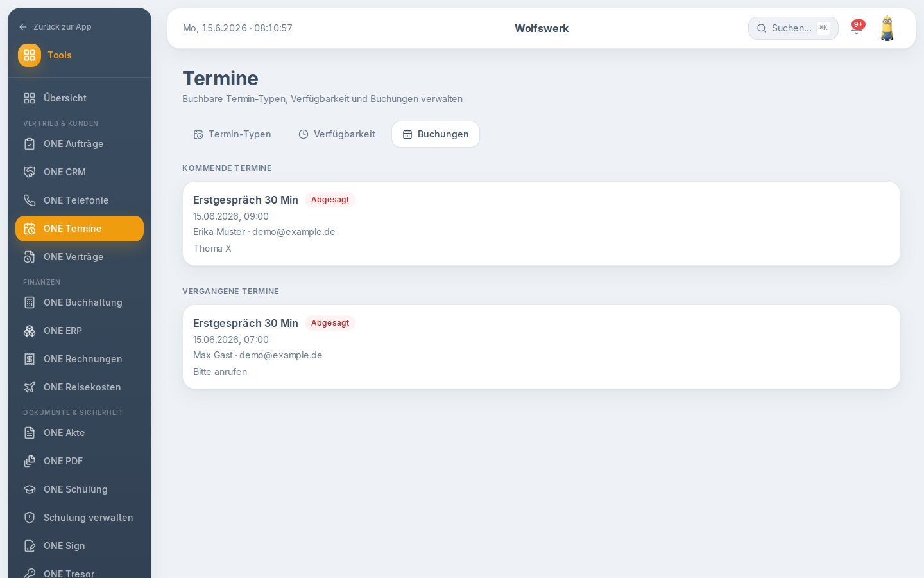The height and width of the screenshot is (578, 924).
Task: Open ONE Sign
Action: 80,546
